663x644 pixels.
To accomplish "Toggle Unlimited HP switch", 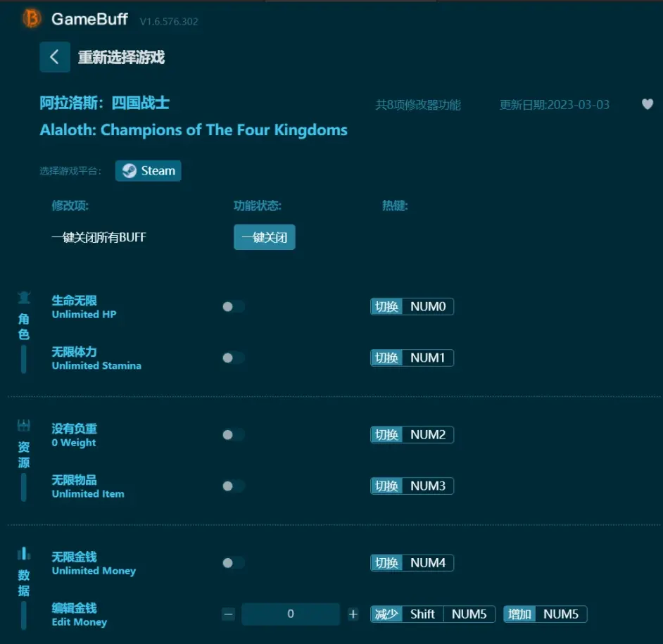I will [x=234, y=307].
